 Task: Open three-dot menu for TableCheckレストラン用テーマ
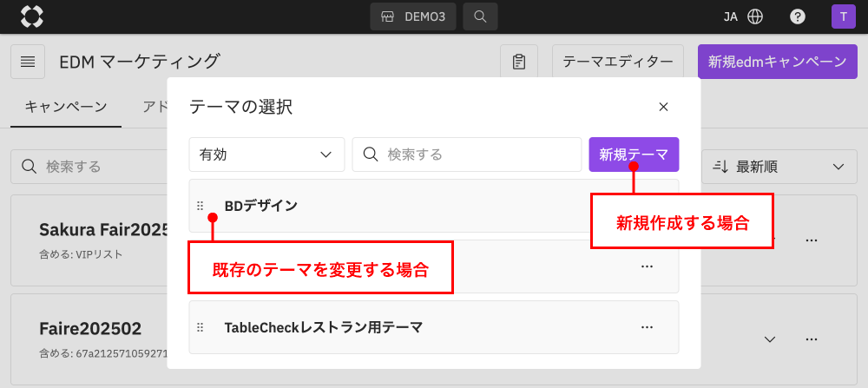[x=647, y=327]
